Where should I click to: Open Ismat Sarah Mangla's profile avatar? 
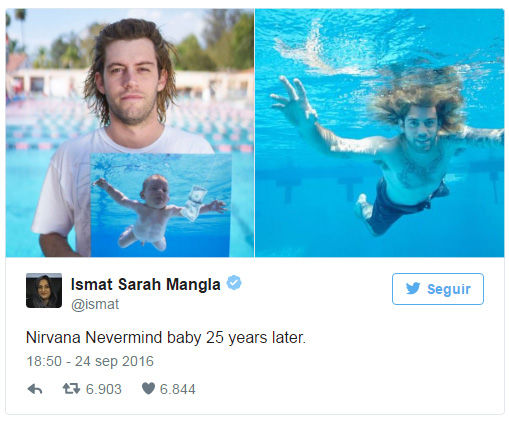click(44, 290)
